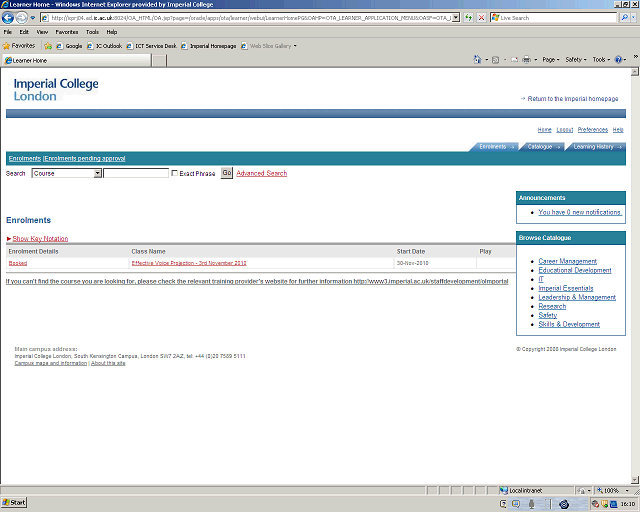Click the browser Back arrow button
Screen dimensions: 640x512
(8, 18)
